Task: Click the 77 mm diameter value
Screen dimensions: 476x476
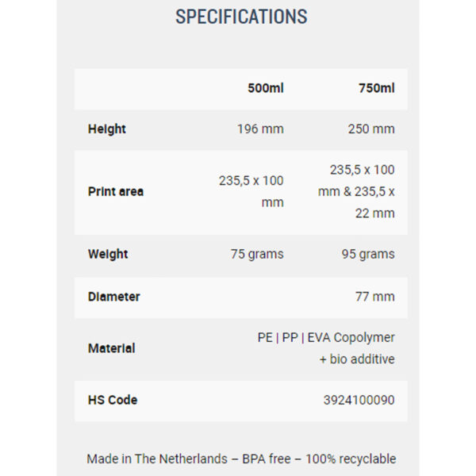Action: pyautogui.click(x=375, y=297)
